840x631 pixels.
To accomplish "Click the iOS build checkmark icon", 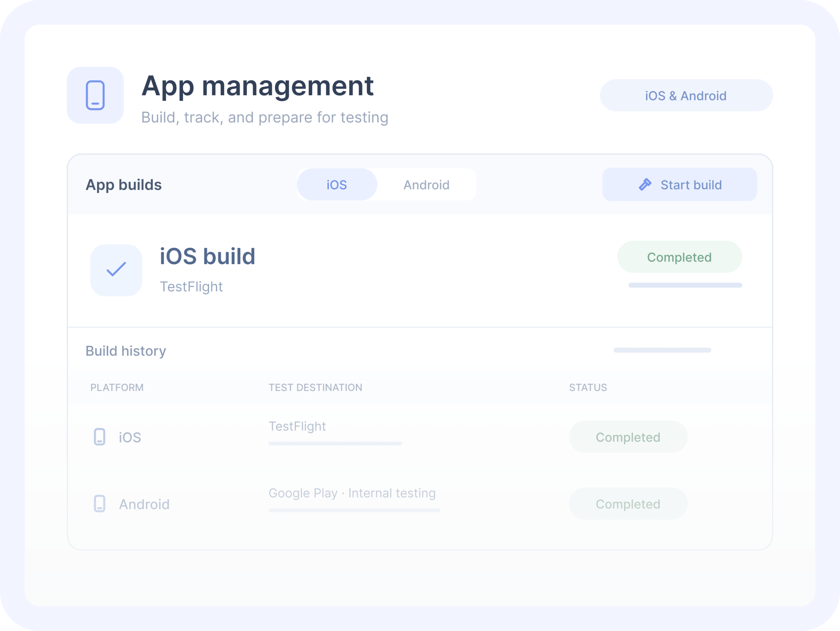I will pos(116,270).
